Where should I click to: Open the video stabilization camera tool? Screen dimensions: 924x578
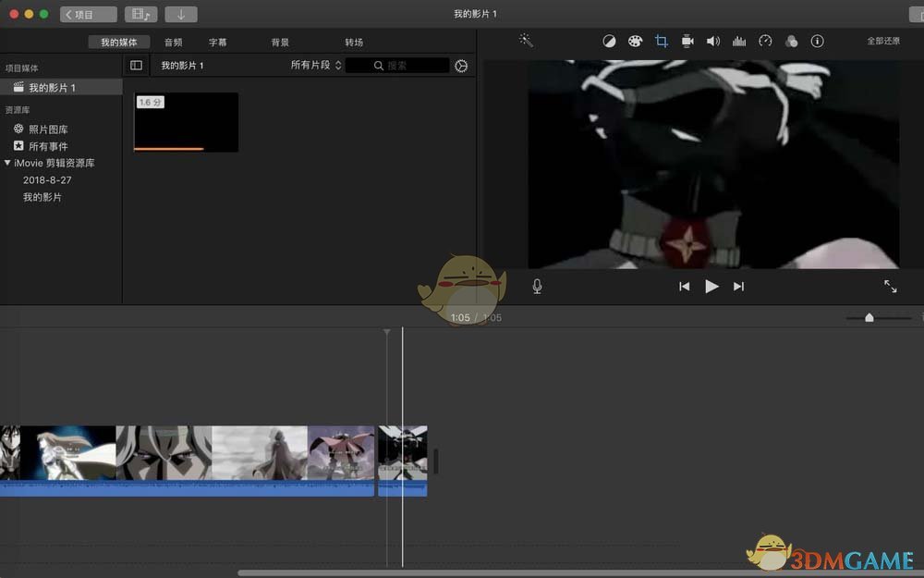[687, 41]
